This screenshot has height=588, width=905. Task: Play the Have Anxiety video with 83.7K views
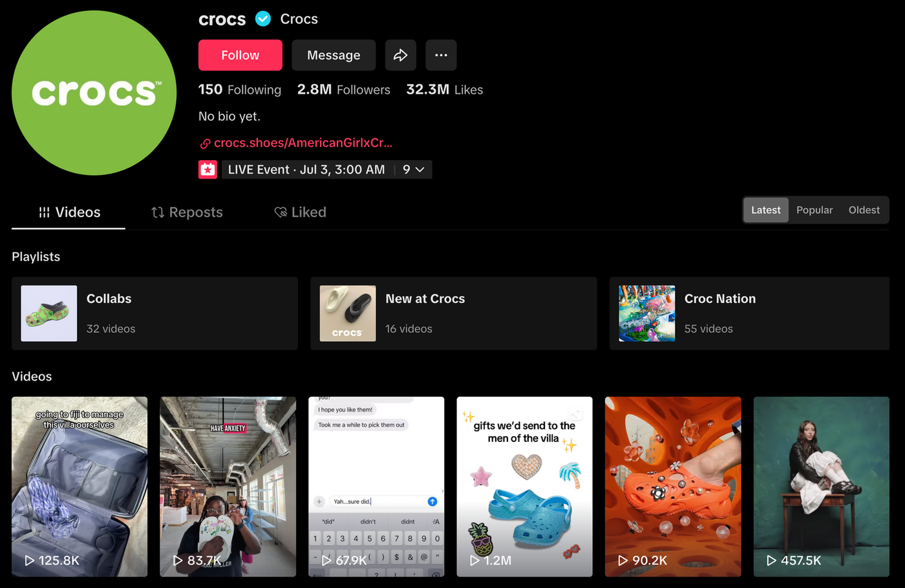pyautogui.click(x=228, y=487)
